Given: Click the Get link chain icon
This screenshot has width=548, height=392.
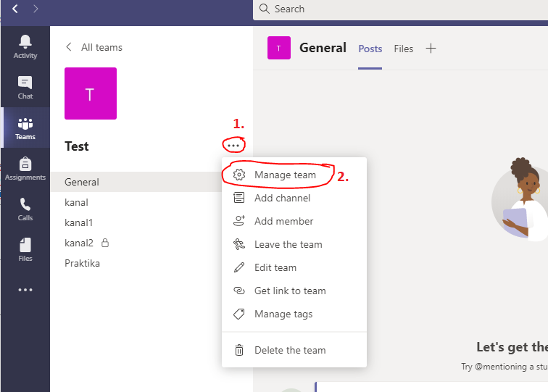Looking at the screenshot, I should [239, 291].
